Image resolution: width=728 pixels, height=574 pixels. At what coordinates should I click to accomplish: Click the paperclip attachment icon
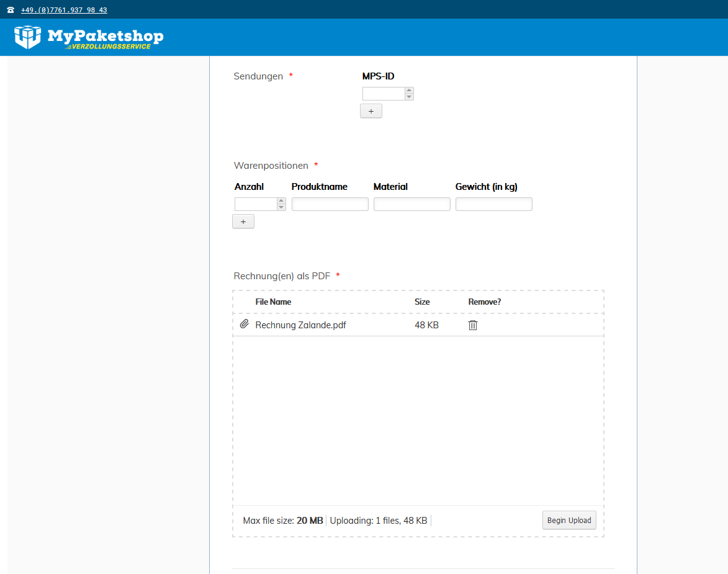245,325
